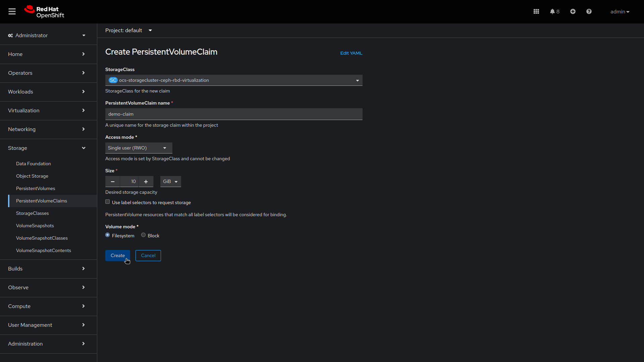Click the Red Hat OpenShift logo

(44, 11)
